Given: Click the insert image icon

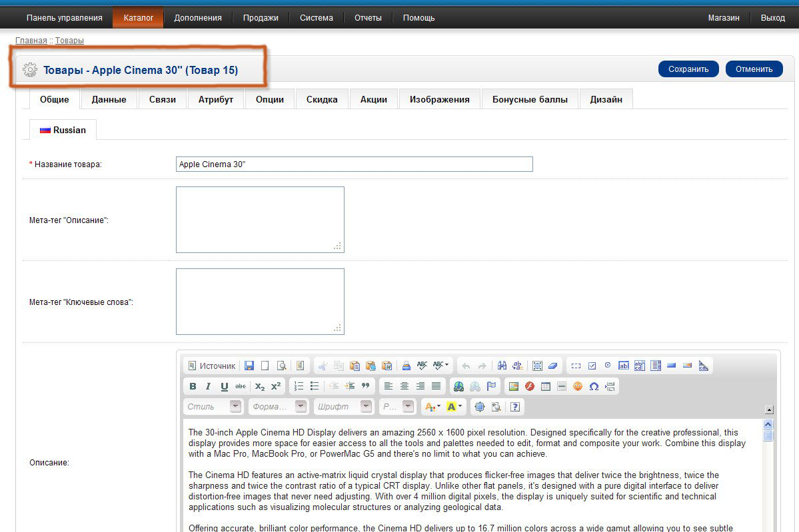Looking at the screenshot, I should coord(513,386).
